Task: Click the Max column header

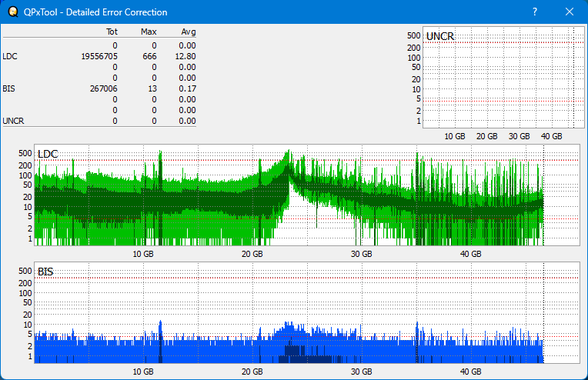Action: pos(149,32)
